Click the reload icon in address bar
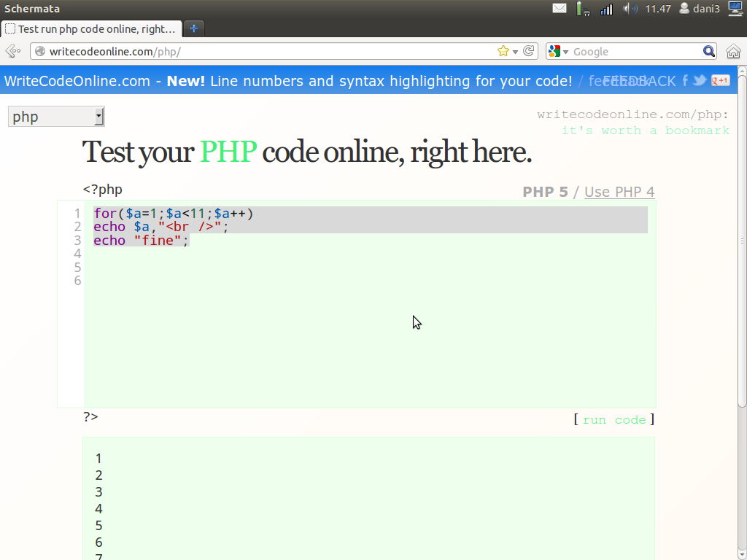 [x=528, y=51]
